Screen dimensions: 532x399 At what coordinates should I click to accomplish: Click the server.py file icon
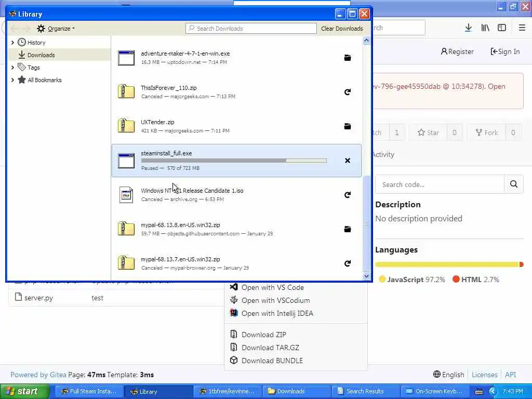point(18,297)
